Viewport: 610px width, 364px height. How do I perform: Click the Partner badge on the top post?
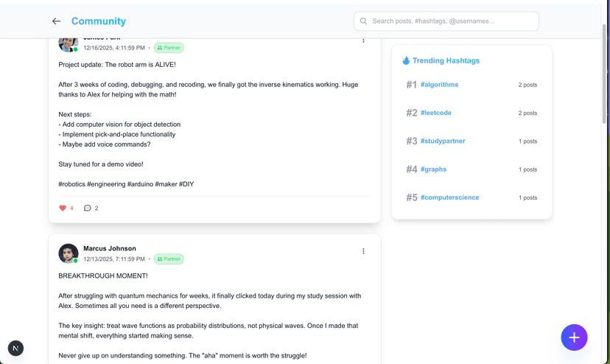click(169, 48)
